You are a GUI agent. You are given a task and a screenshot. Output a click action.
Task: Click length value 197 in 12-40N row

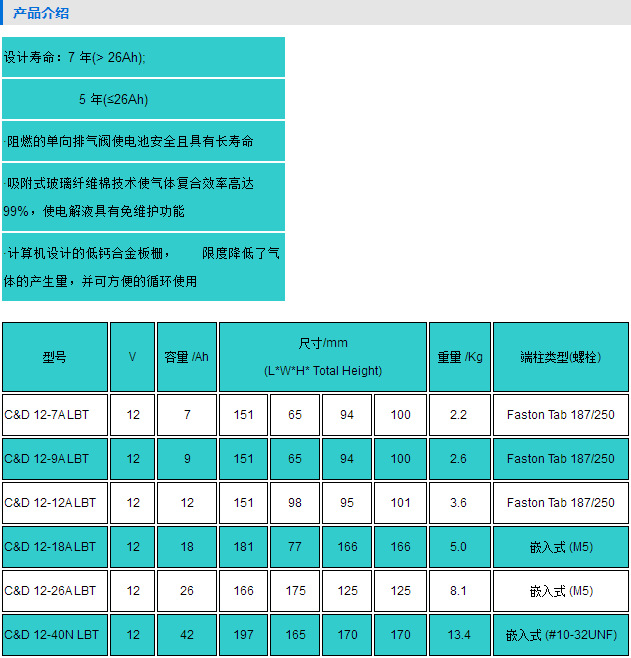(243, 634)
